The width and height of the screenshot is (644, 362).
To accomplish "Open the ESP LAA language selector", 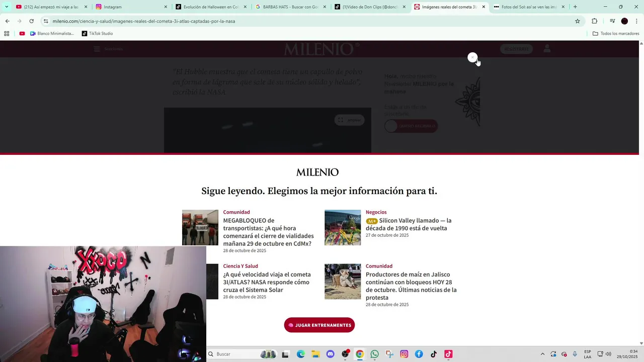I will pyautogui.click(x=588, y=354).
